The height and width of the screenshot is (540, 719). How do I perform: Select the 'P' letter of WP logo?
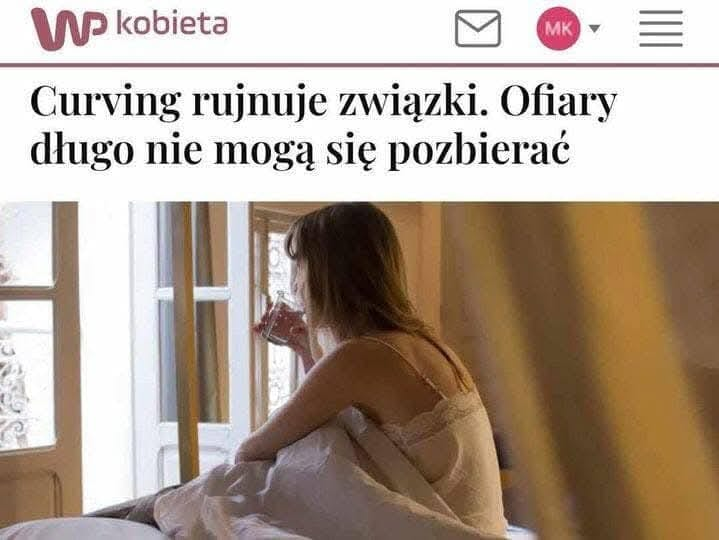(x=95, y=27)
